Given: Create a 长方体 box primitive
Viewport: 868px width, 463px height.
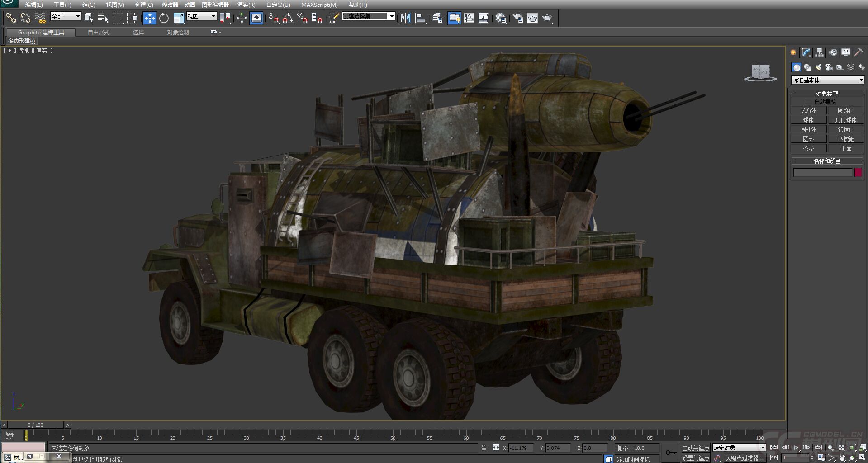Looking at the screenshot, I should point(808,110).
